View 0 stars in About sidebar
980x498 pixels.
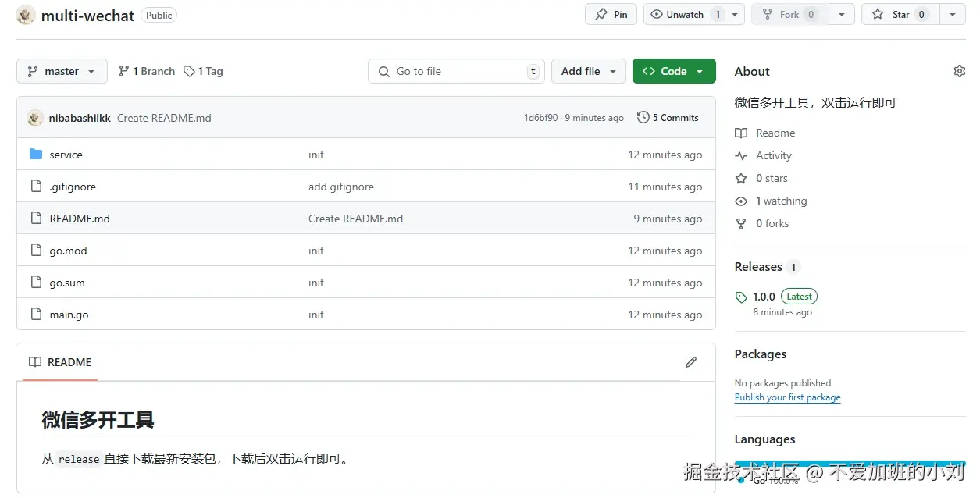(x=761, y=179)
